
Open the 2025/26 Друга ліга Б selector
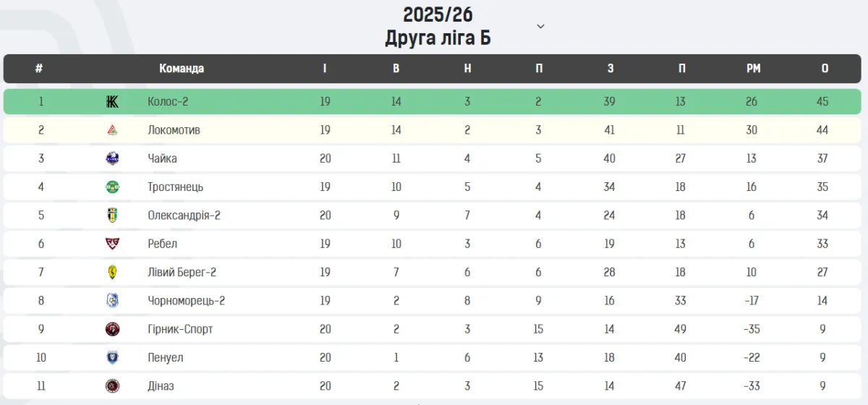coord(438,26)
